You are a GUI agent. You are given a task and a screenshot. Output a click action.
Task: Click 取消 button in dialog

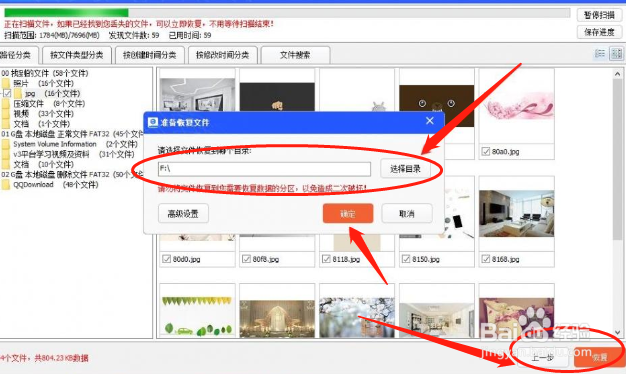[406, 214]
